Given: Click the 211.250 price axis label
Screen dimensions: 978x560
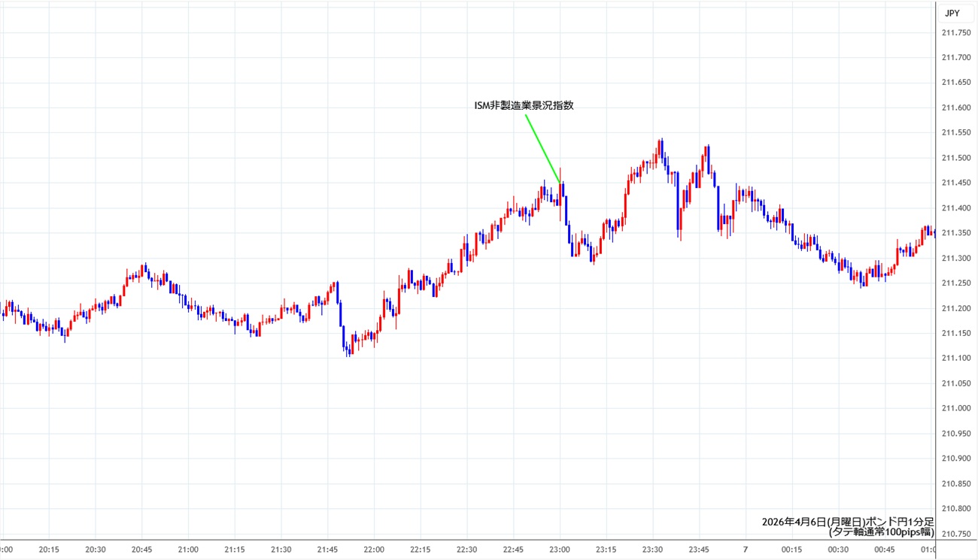Looking at the screenshot, I should [955, 283].
